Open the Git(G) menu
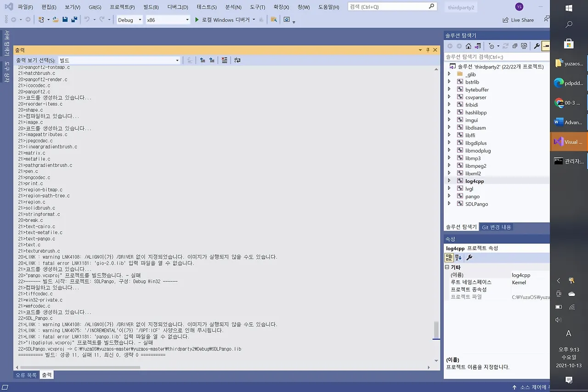Image resolution: width=588 pixels, height=392 pixels. [95, 7]
